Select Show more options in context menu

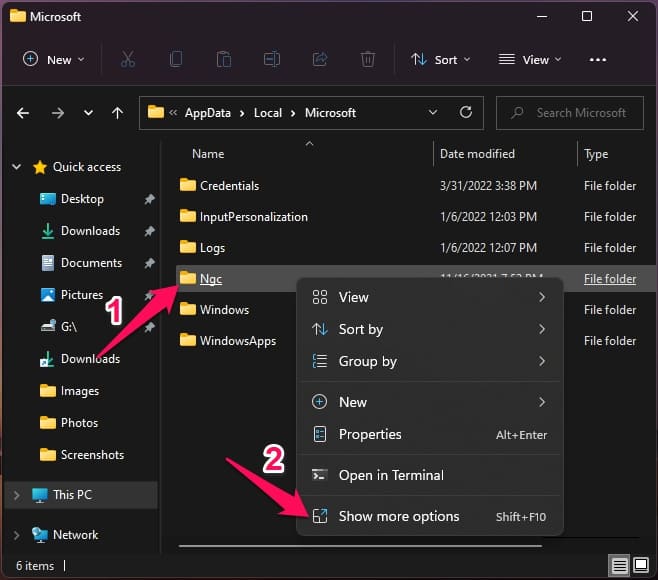pyautogui.click(x=399, y=516)
